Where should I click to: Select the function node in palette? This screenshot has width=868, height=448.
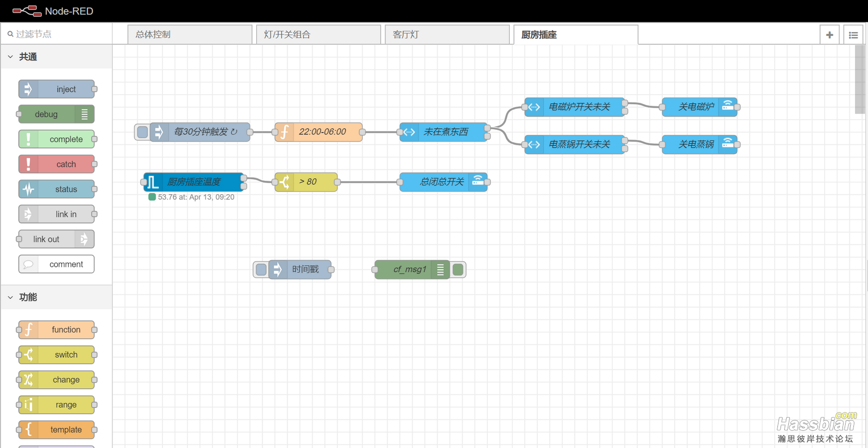[x=56, y=330]
